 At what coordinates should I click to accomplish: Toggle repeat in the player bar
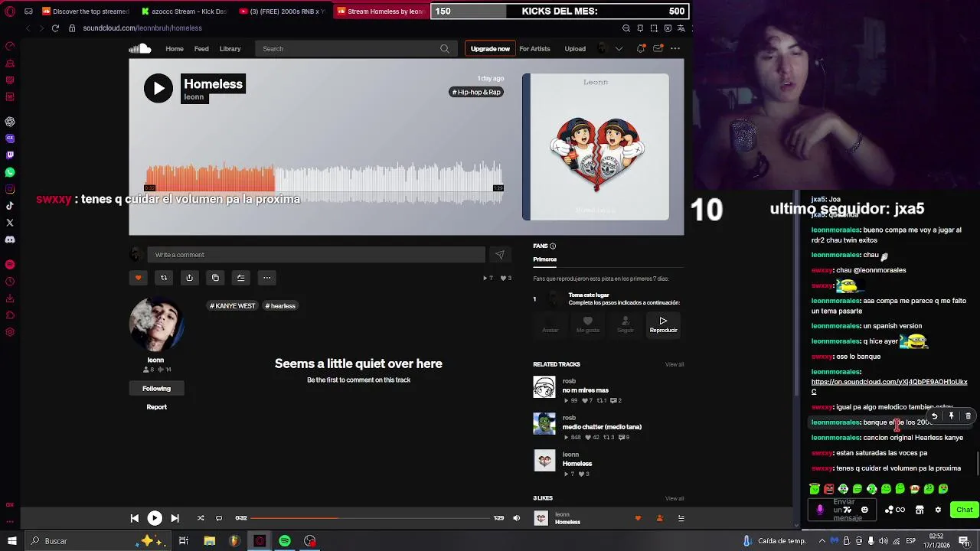[x=219, y=518]
